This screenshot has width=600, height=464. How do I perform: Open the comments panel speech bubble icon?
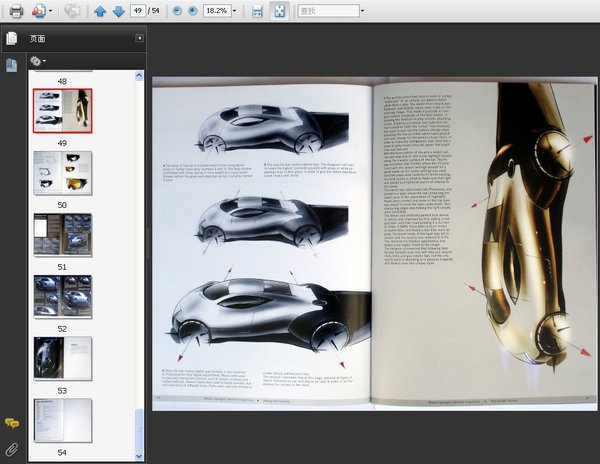[12, 424]
